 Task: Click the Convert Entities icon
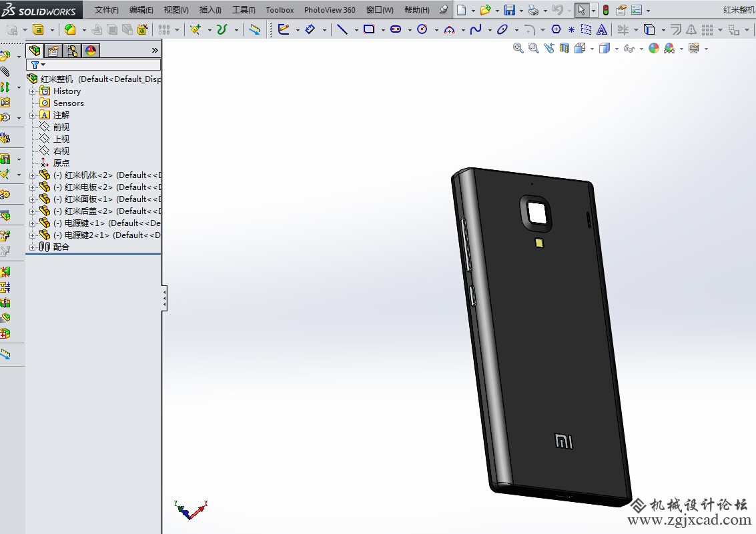point(649,30)
